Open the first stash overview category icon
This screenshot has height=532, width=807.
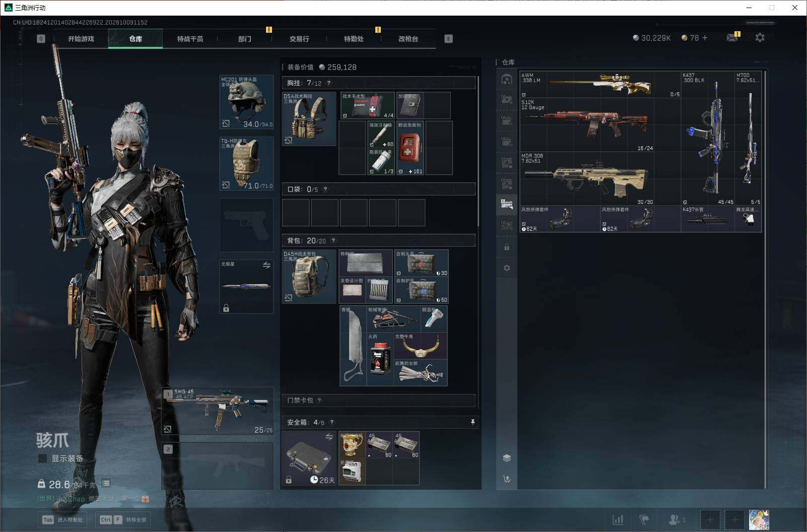click(x=507, y=80)
